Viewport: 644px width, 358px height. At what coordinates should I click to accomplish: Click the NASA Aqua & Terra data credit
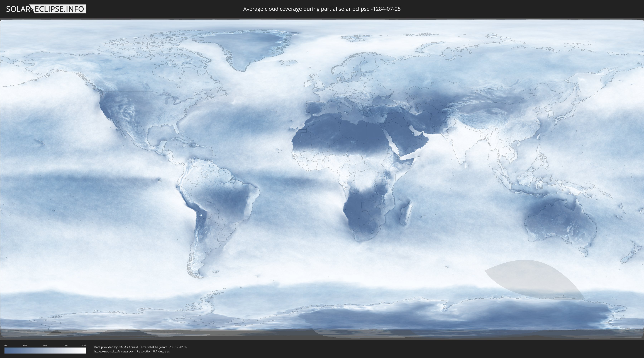pos(140,347)
